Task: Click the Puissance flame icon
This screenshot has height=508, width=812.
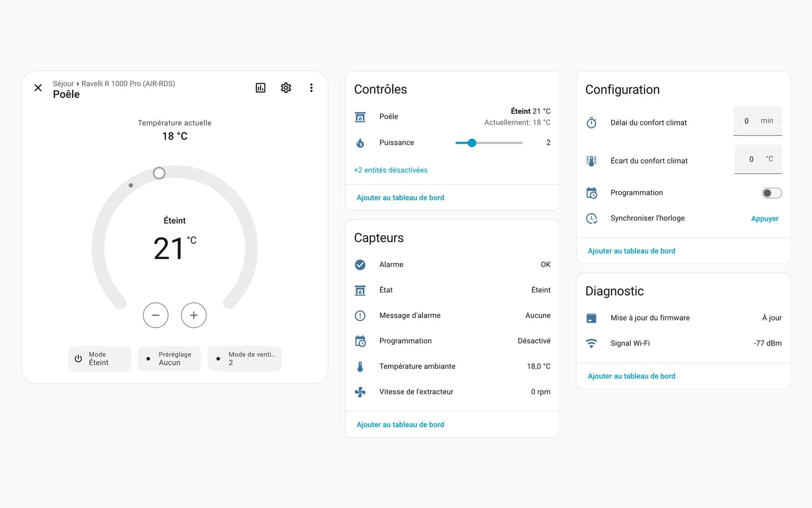Action: click(x=360, y=143)
